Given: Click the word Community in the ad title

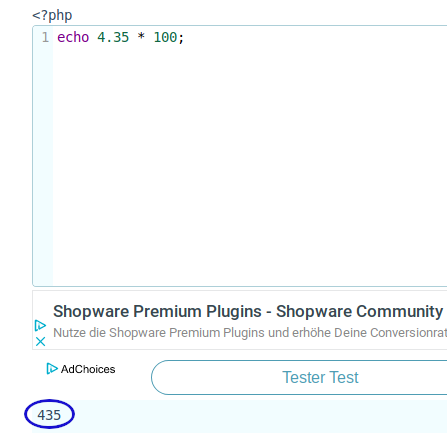Looking at the screenshot, I should [400, 311].
